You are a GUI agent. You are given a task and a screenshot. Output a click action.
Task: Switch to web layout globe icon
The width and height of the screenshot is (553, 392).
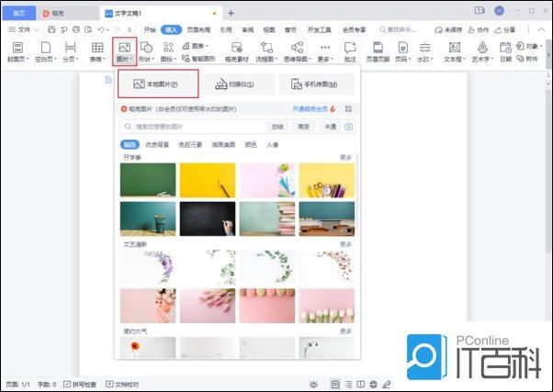374,385
